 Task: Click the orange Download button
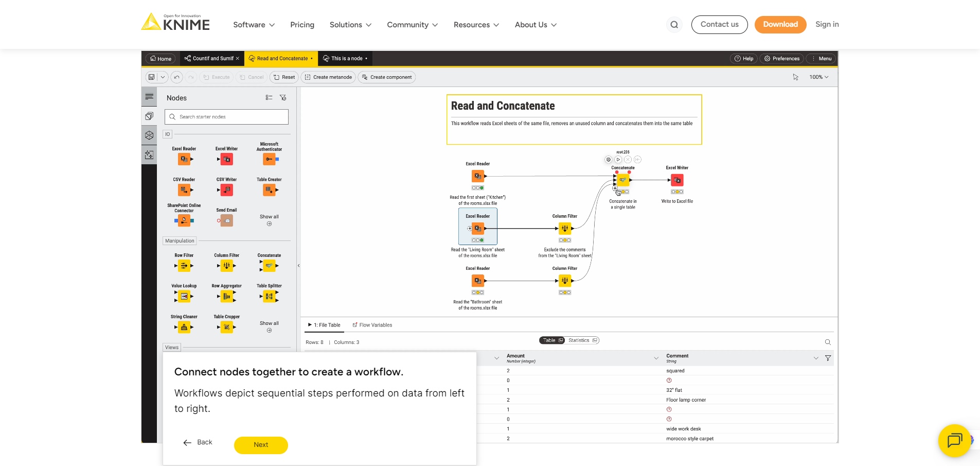tap(780, 25)
